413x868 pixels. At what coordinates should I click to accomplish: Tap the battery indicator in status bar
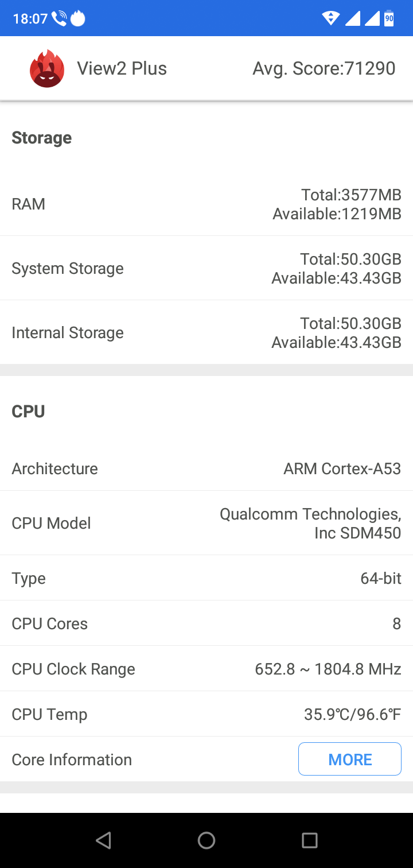click(x=389, y=18)
